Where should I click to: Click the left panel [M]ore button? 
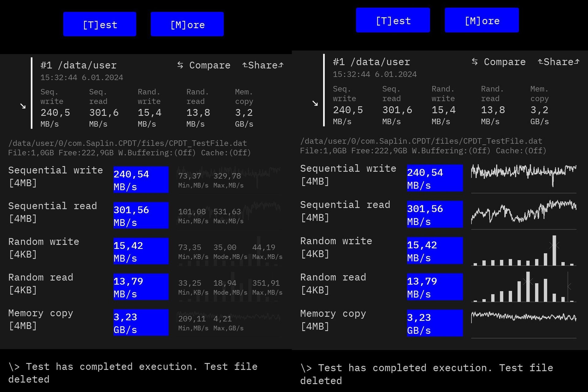click(x=187, y=24)
